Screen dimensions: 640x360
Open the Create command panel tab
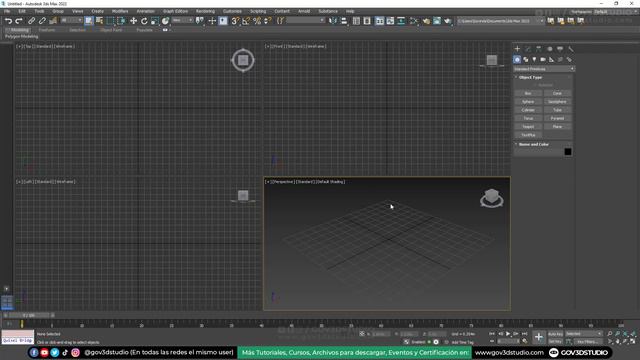tap(517, 49)
